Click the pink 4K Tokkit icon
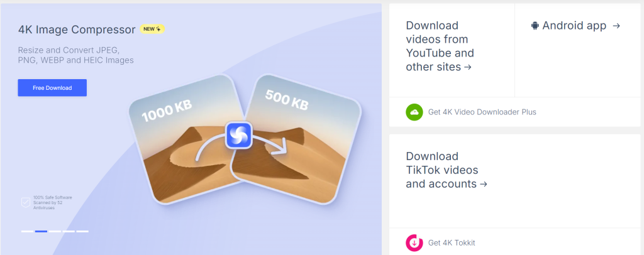 coord(414,242)
